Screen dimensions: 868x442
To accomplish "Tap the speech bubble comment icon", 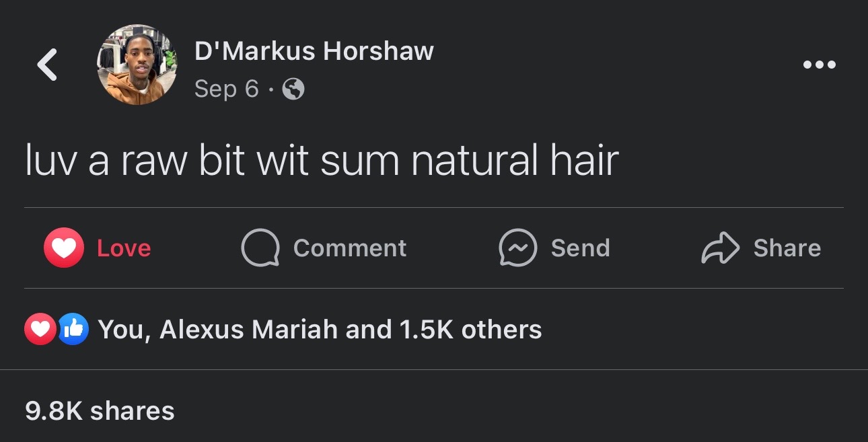I will click(x=260, y=248).
